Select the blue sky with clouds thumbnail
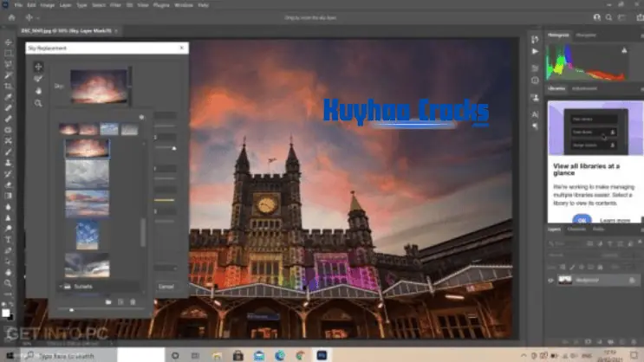The width and height of the screenshot is (644, 362). pos(88,234)
